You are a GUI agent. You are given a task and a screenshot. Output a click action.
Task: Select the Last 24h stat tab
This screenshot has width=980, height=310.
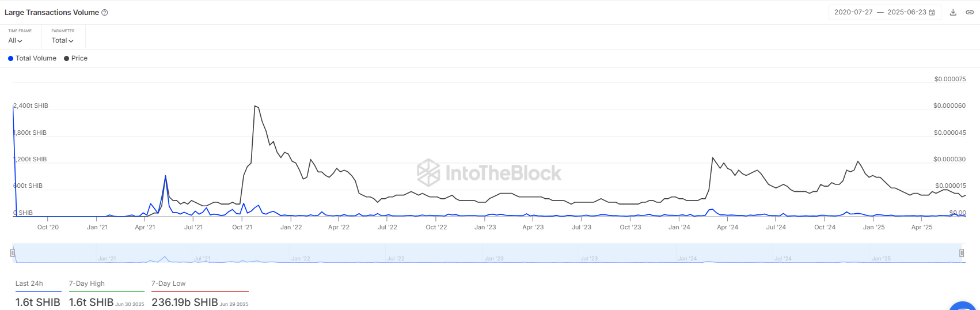point(29,283)
